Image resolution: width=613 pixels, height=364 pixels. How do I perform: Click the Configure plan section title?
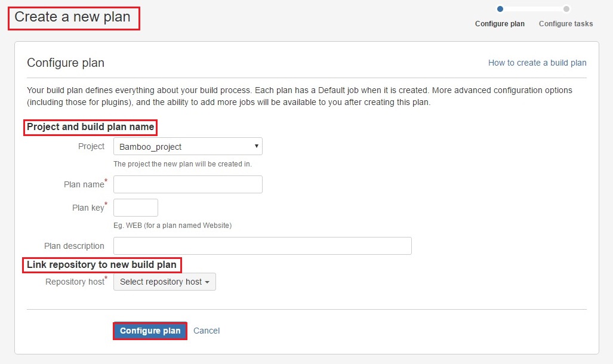tap(66, 63)
